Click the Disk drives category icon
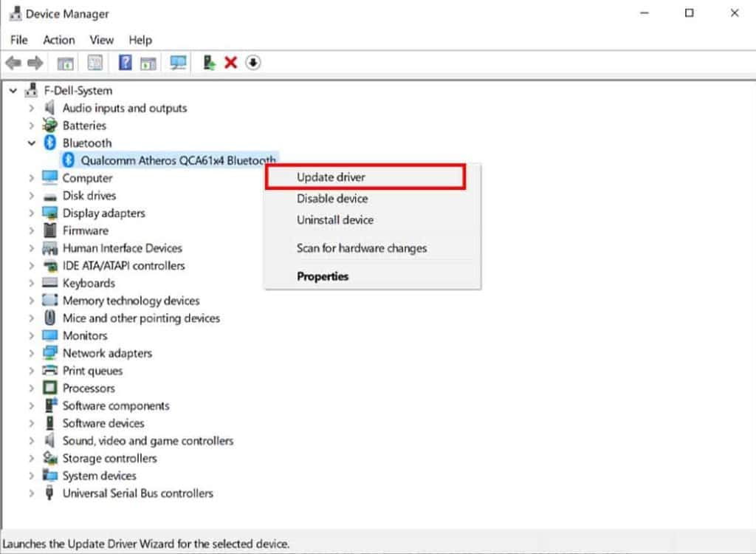Screen dimensions: 756x554 [49, 196]
